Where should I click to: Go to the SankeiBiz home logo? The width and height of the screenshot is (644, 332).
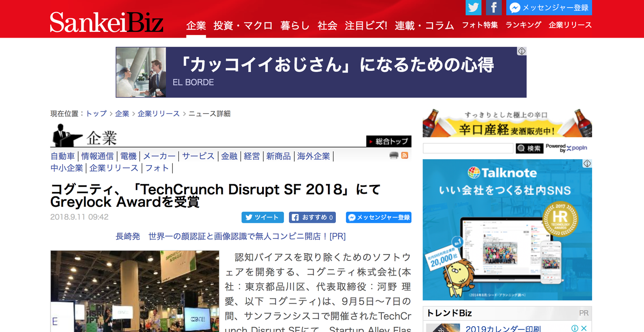pos(106,22)
